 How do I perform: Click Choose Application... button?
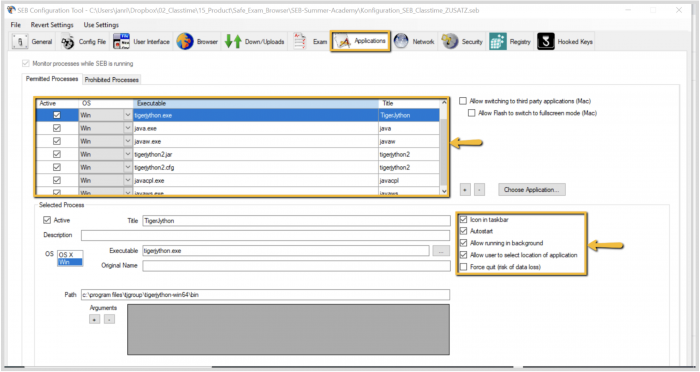tap(532, 190)
